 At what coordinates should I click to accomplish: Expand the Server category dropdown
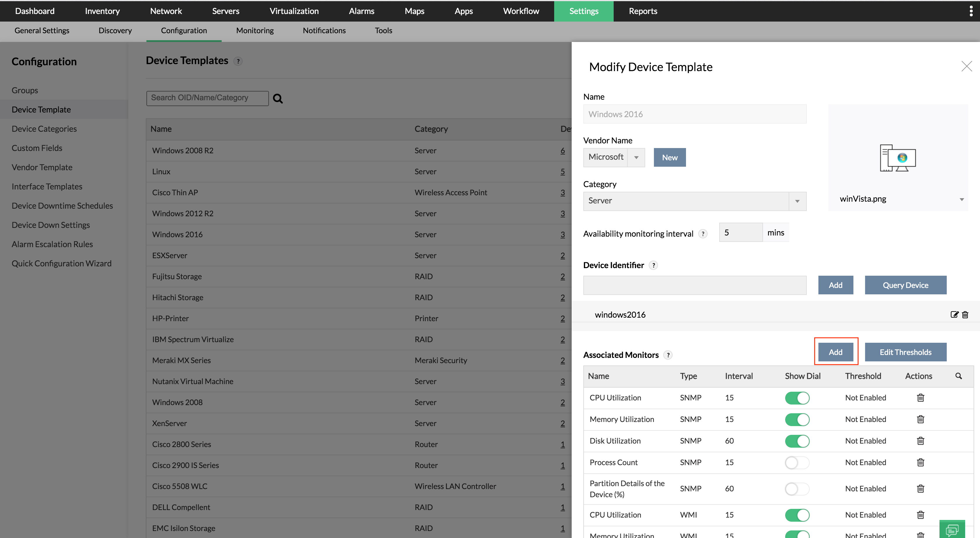click(x=797, y=201)
